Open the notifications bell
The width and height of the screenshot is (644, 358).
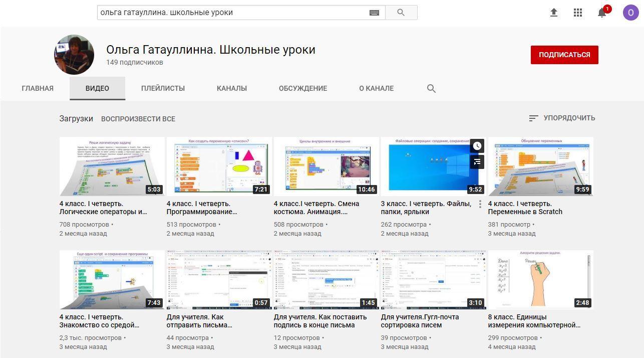pos(602,13)
